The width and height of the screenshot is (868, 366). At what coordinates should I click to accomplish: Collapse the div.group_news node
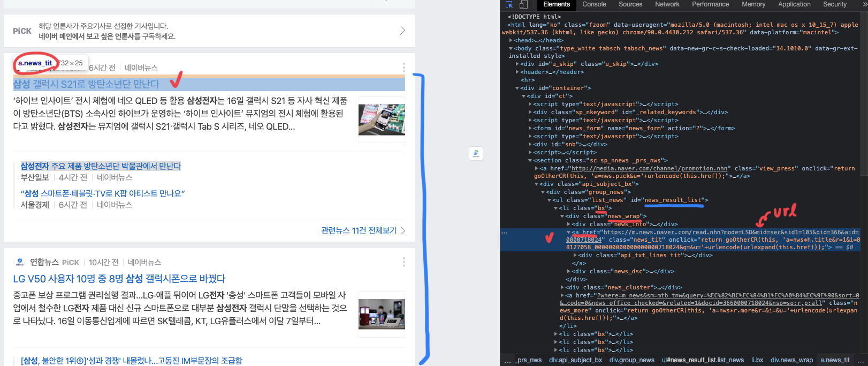coord(543,192)
